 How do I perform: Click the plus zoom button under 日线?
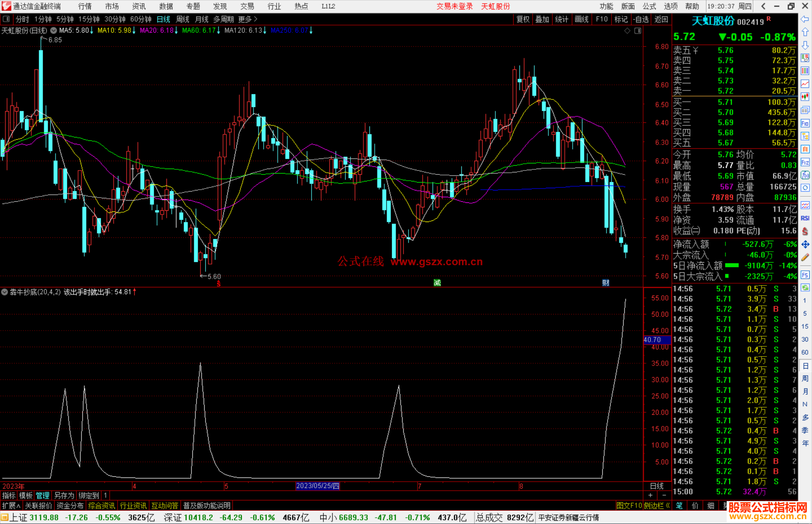(650, 495)
